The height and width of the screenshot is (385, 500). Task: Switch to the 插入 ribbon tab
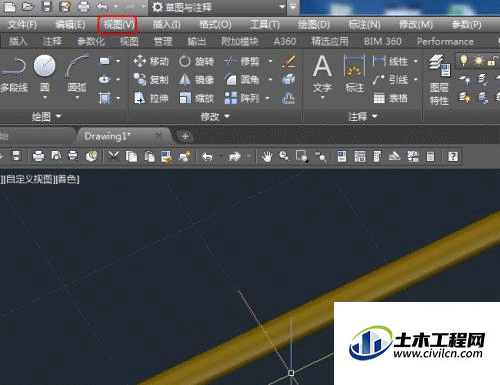(x=18, y=42)
